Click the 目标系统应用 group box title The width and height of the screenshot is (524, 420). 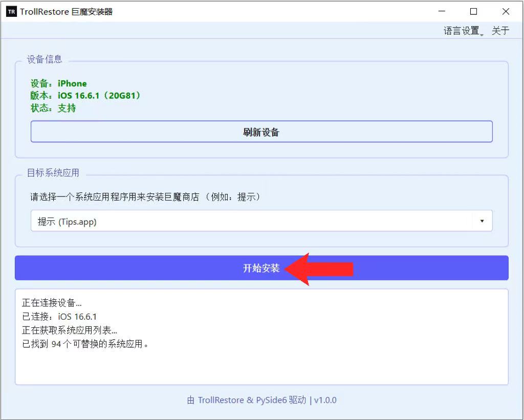pyautogui.click(x=53, y=173)
